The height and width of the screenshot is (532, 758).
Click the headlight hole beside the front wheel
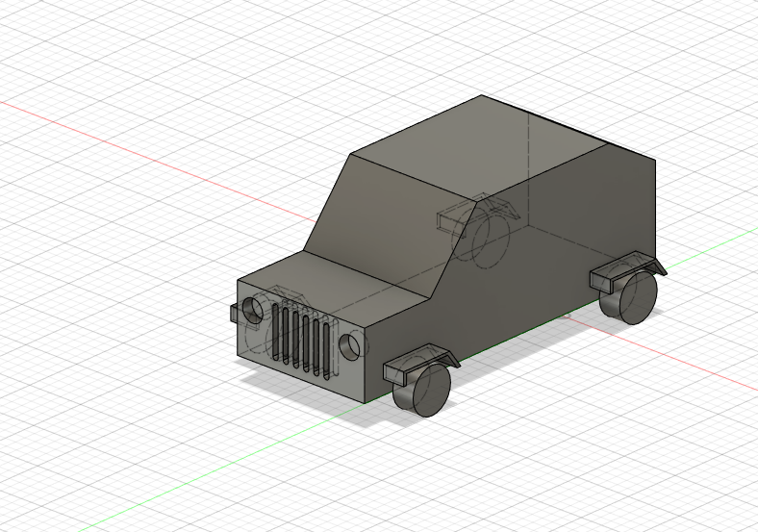[349, 346]
